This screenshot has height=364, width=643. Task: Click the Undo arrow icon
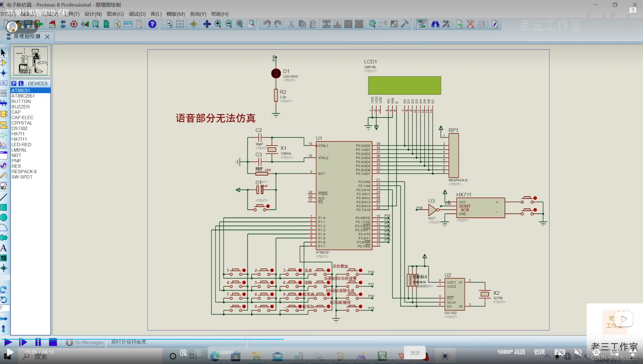267,24
